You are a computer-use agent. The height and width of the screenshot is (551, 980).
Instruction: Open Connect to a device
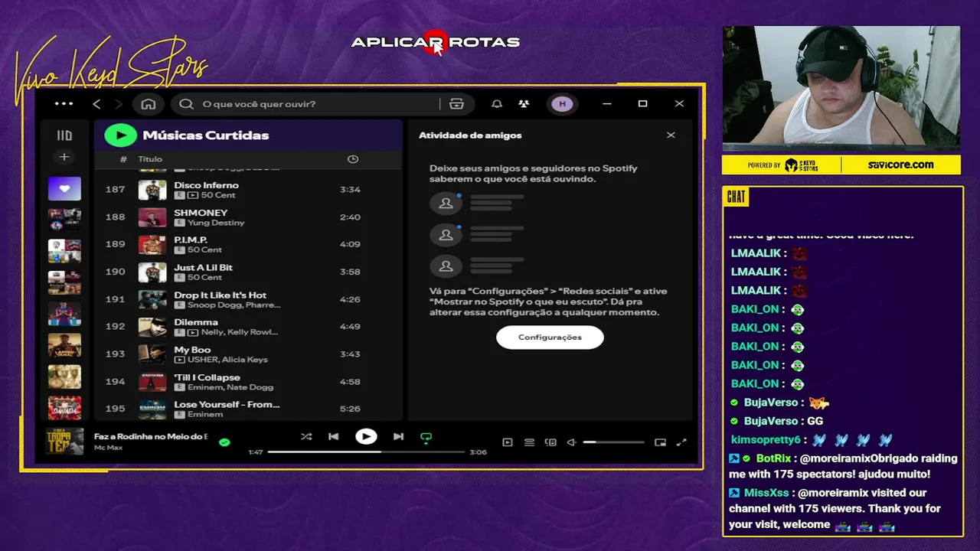coord(550,442)
